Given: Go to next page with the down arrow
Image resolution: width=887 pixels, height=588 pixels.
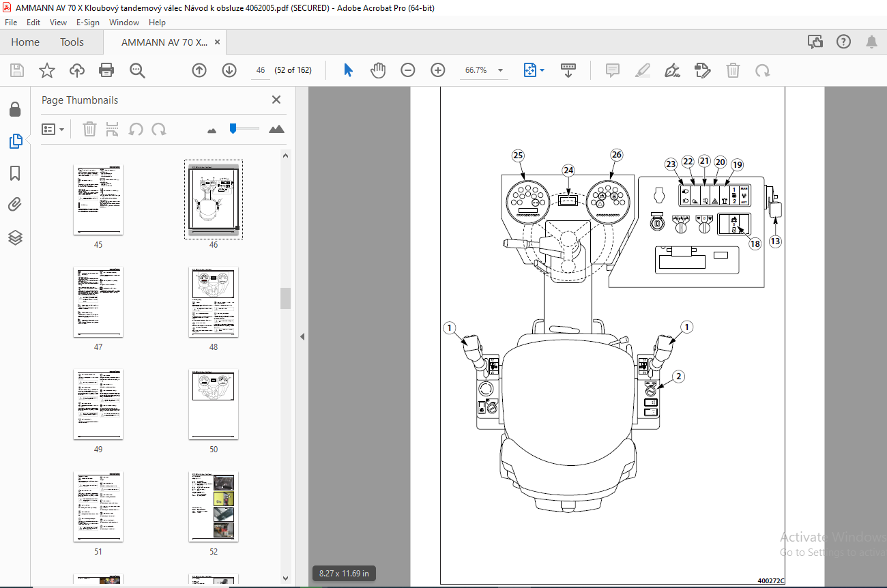Looking at the screenshot, I should pos(229,70).
